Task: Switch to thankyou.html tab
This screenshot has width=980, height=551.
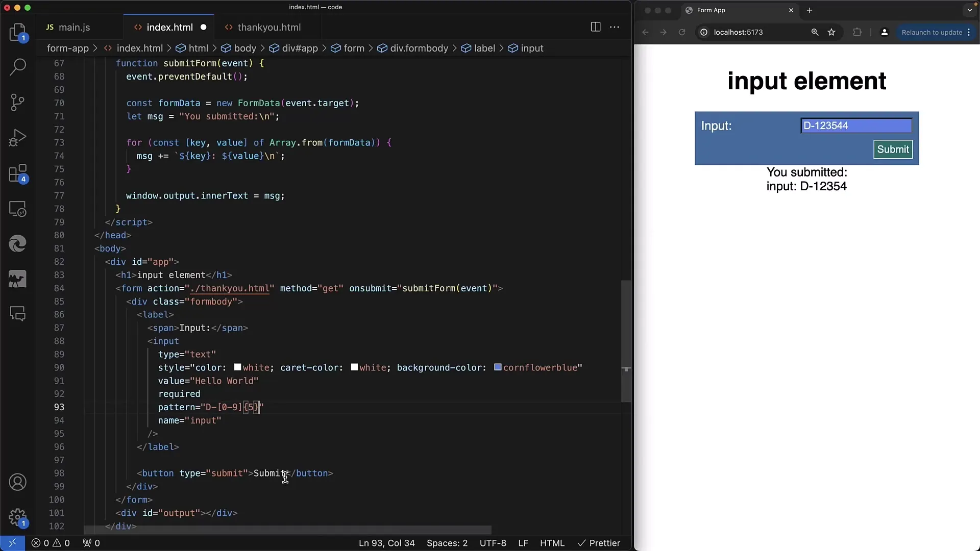Action: pyautogui.click(x=268, y=27)
